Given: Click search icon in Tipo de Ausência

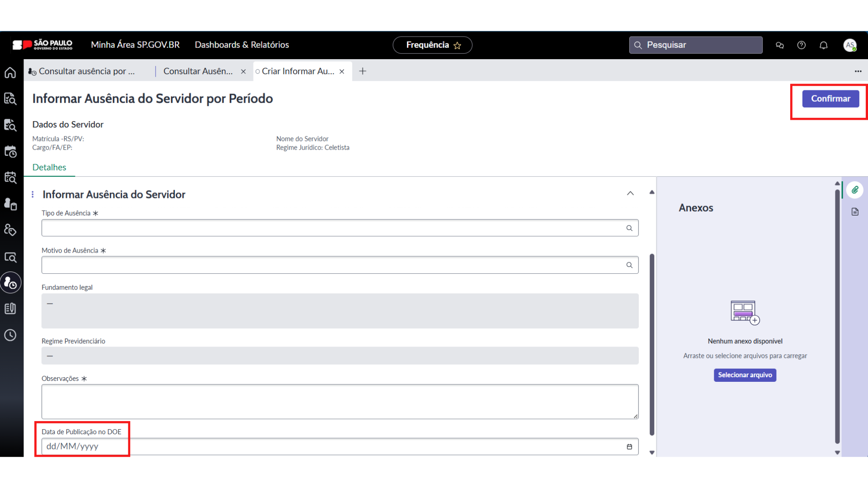Looking at the screenshot, I should [629, 228].
